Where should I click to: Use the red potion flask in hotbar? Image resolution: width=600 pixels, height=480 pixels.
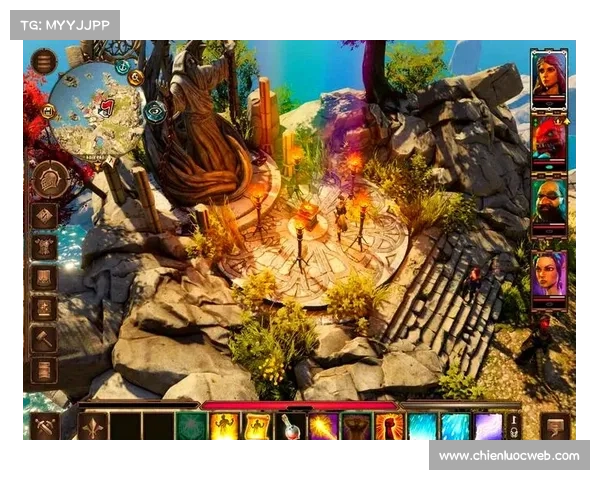(x=290, y=426)
